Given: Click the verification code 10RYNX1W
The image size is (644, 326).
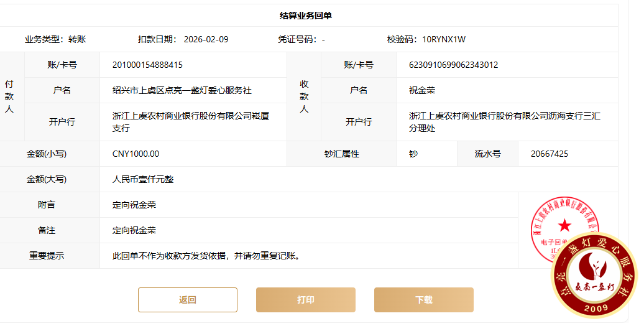Looking at the screenshot, I should point(444,39).
